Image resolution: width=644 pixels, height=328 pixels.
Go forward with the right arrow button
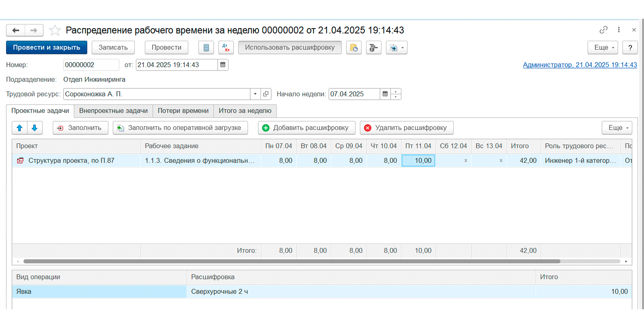click(34, 30)
